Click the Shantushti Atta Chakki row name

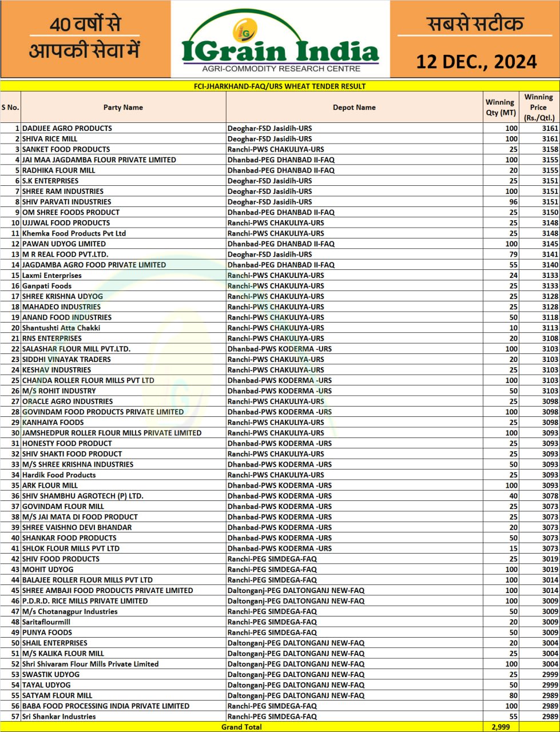[x=61, y=328]
